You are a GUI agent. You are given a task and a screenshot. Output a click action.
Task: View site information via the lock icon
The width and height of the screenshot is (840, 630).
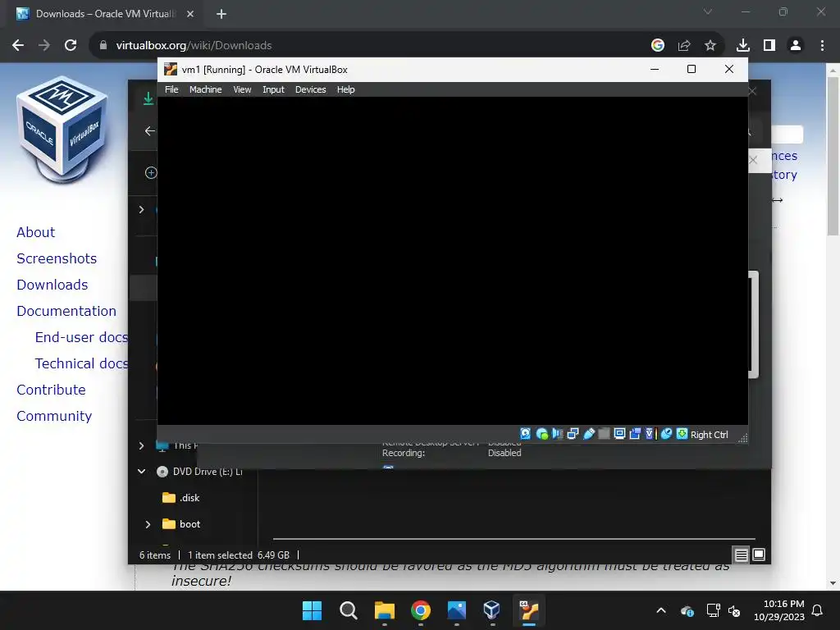[x=103, y=46]
